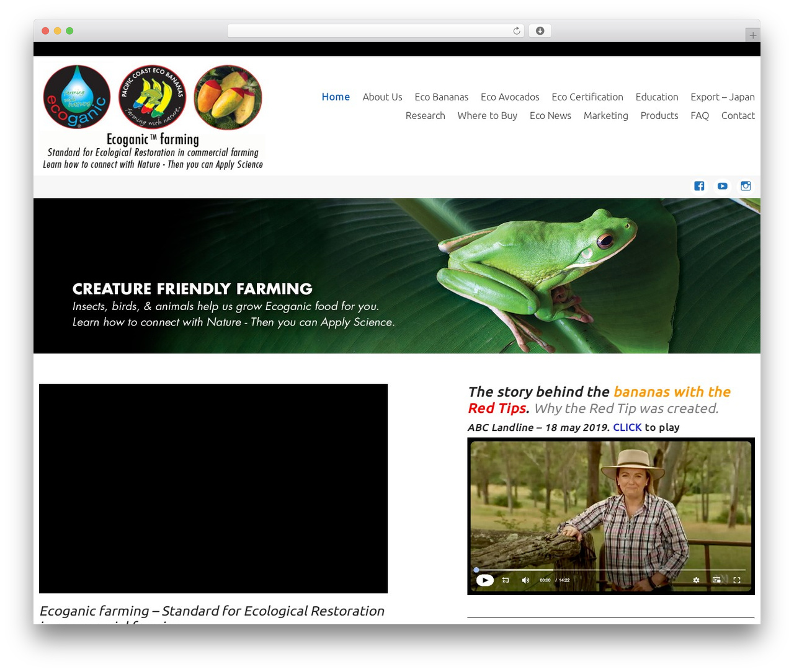794x672 pixels.
Task: Open Where to Buy page
Action: click(487, 115)
